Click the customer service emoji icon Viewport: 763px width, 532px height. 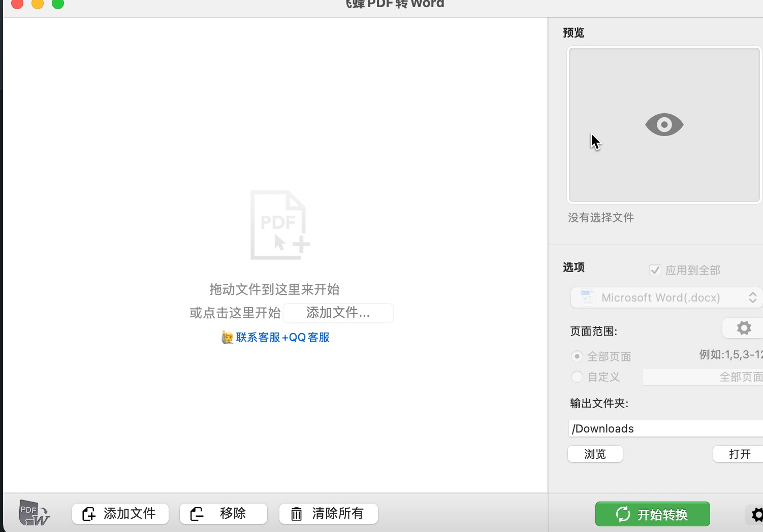click(x=228, y=338)
